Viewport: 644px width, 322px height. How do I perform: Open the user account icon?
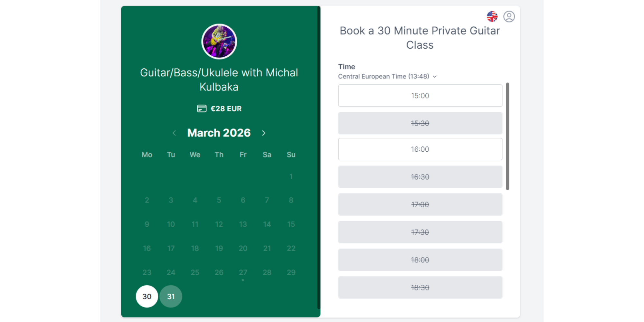coord(509,17)
